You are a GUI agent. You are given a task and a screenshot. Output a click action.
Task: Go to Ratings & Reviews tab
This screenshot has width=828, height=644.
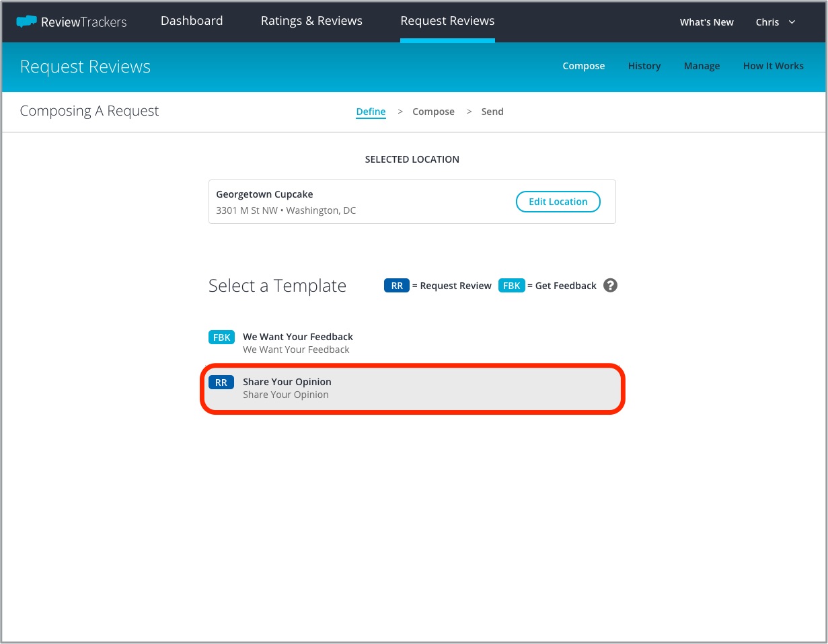(x=311, y=21)
